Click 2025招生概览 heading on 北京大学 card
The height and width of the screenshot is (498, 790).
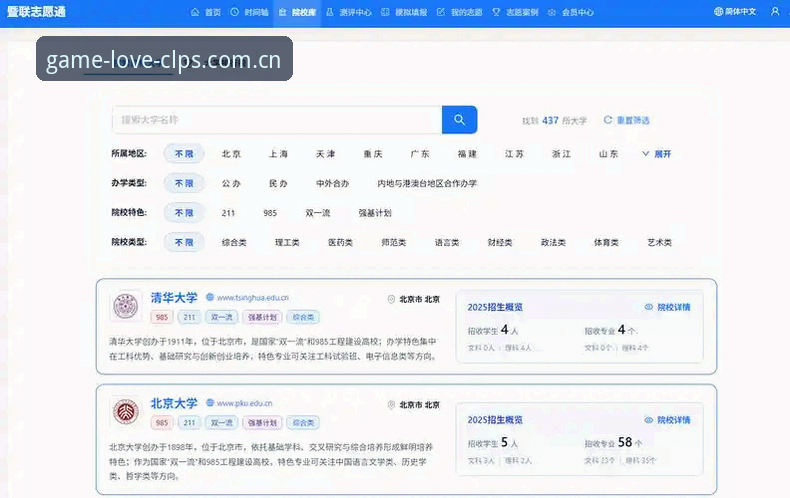pyautogui.click(x=495, y=420)
